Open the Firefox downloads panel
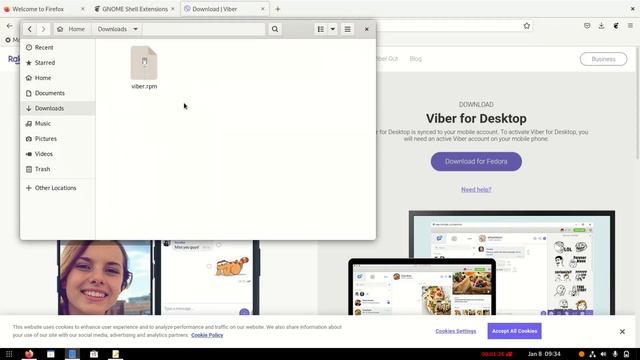This screenshot has width=640, height=360. (x=601, y=26)
